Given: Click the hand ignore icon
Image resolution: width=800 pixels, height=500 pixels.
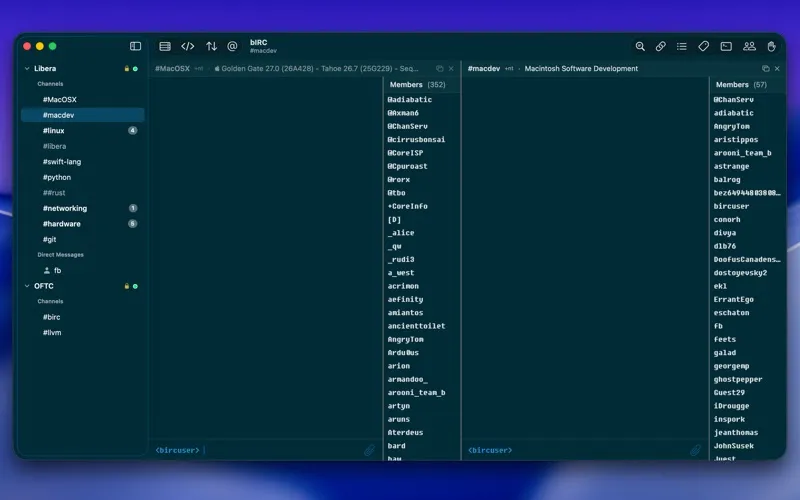Looking at the screenshot, I should (x=771, y=46).
